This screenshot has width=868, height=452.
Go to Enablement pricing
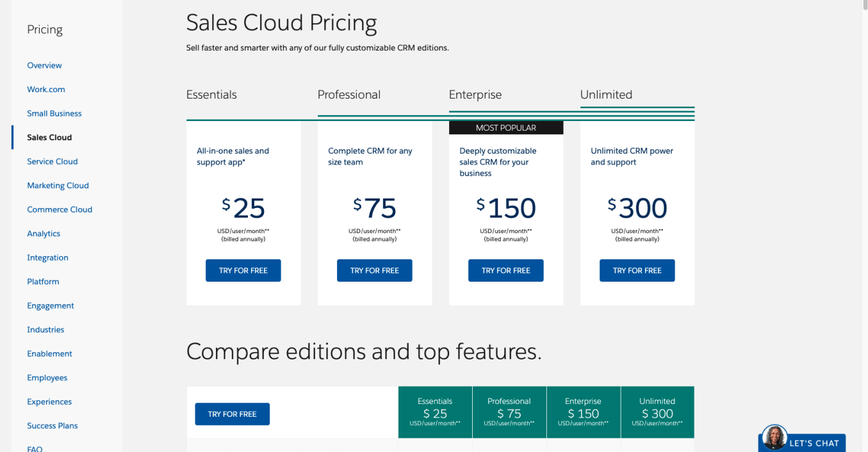(x=49, y=353)
